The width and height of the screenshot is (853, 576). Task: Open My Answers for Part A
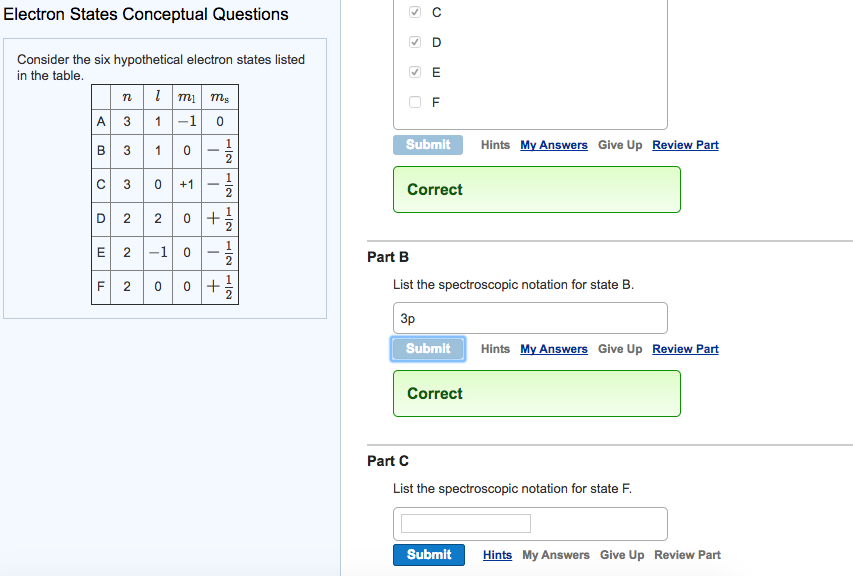pyautogui.click(x=554, y=144)
